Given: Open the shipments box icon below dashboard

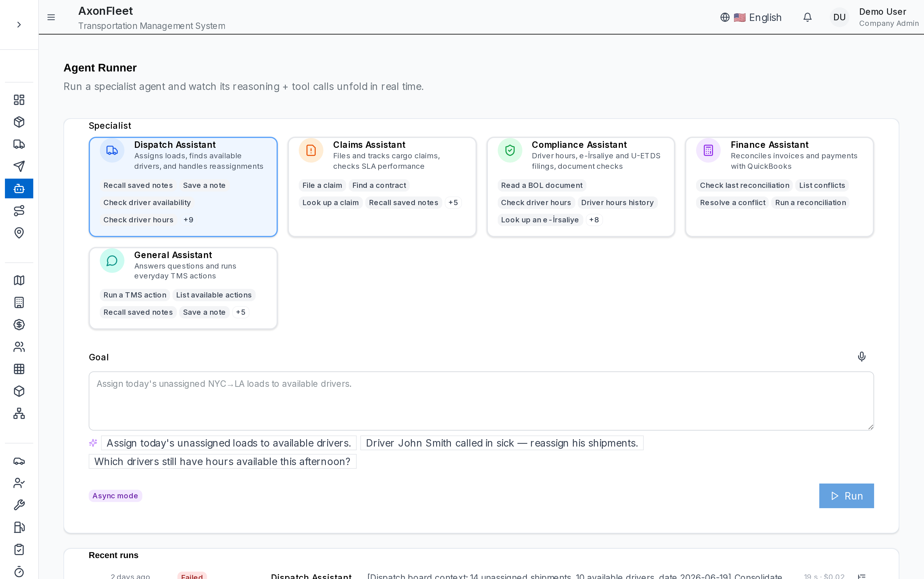Looking at the screenshot, I should pyautogui.click(x=19, y=122).
